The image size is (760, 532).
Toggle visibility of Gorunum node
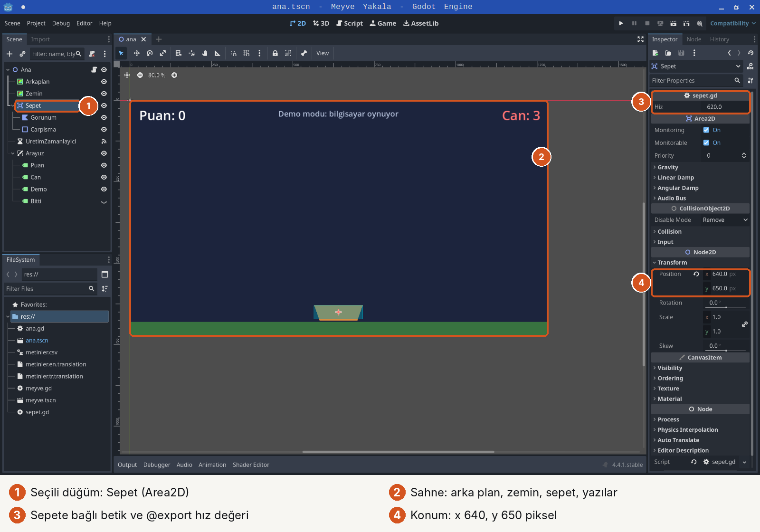(104, 118)
